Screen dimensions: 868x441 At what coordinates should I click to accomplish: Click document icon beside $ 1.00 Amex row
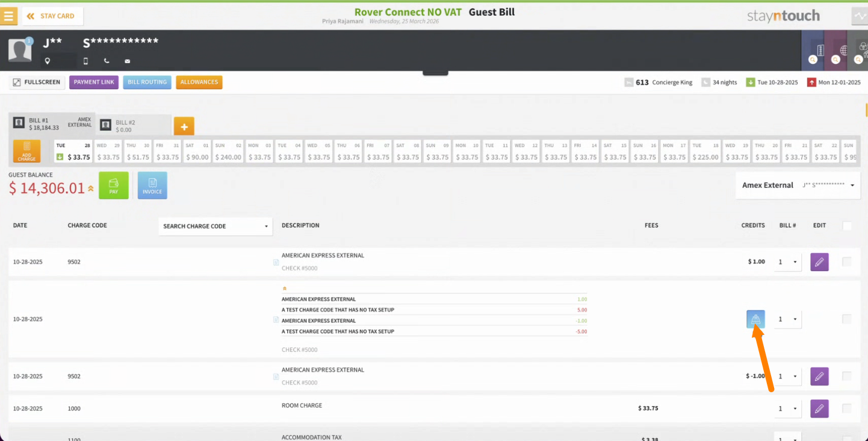click(x=276, y=262)
